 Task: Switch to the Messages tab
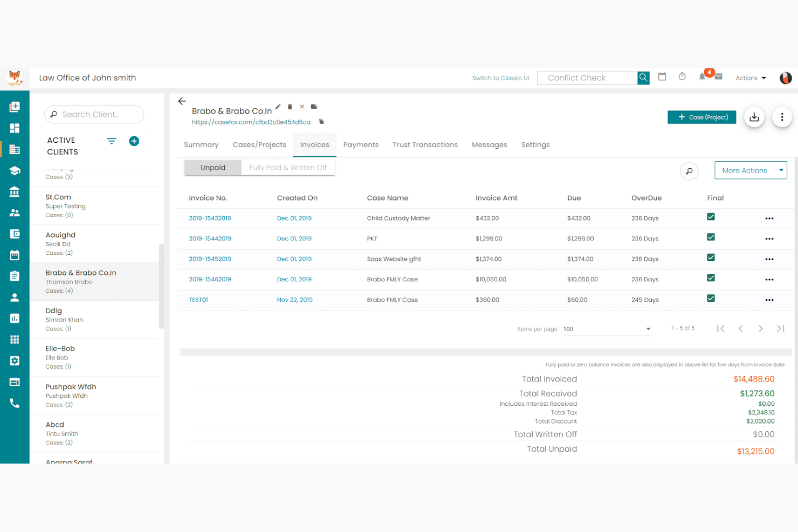click(x=490, y=145)
